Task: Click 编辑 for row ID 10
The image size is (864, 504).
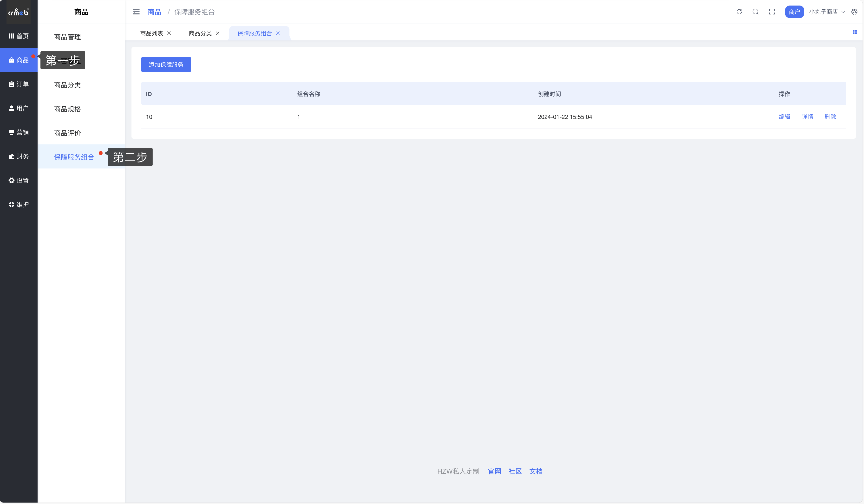Action: coord(784,117)
